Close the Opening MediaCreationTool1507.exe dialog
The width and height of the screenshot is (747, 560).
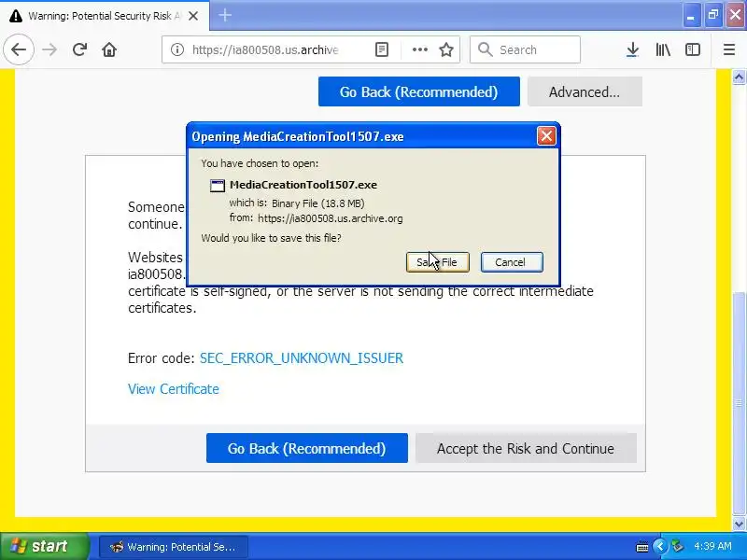pos(546,136)
